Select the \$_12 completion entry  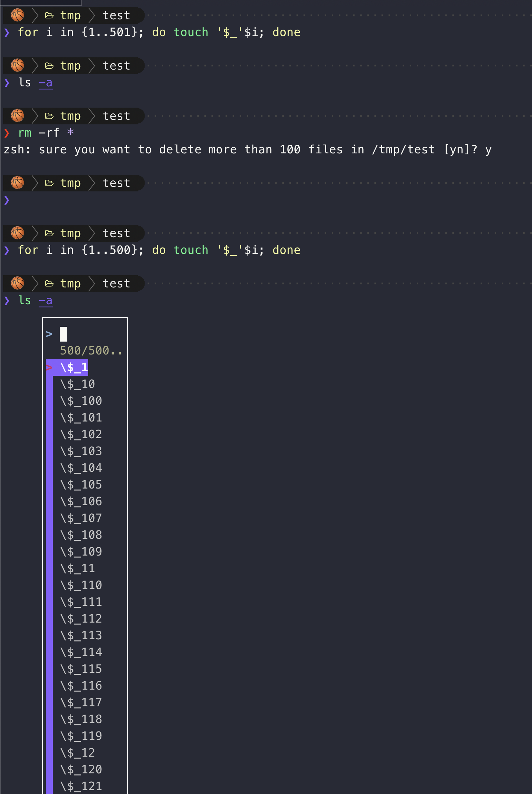coord(78,752)
